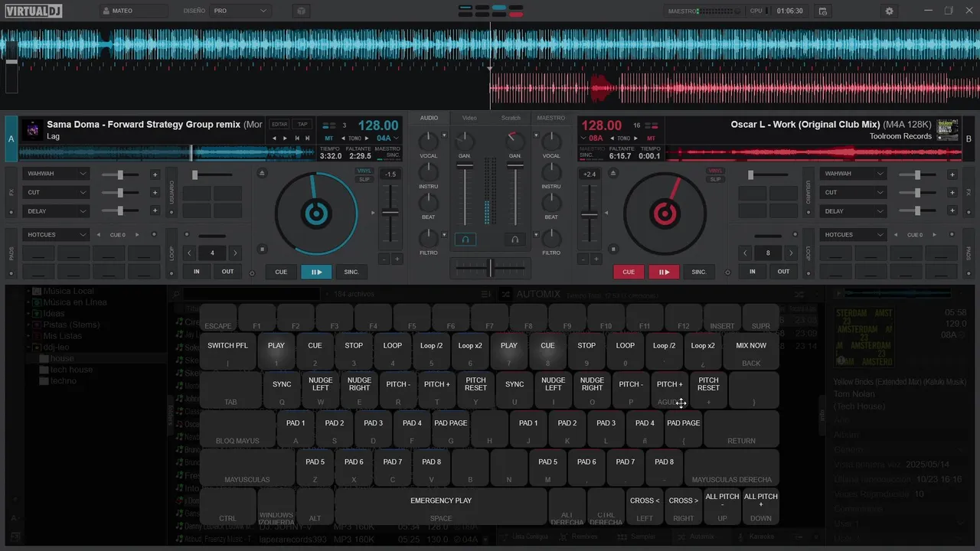Viewport: 980px width, 551px height.
Task: Click deck B pitch plus button
Action: pyautogui.click(x=596, y=259)
